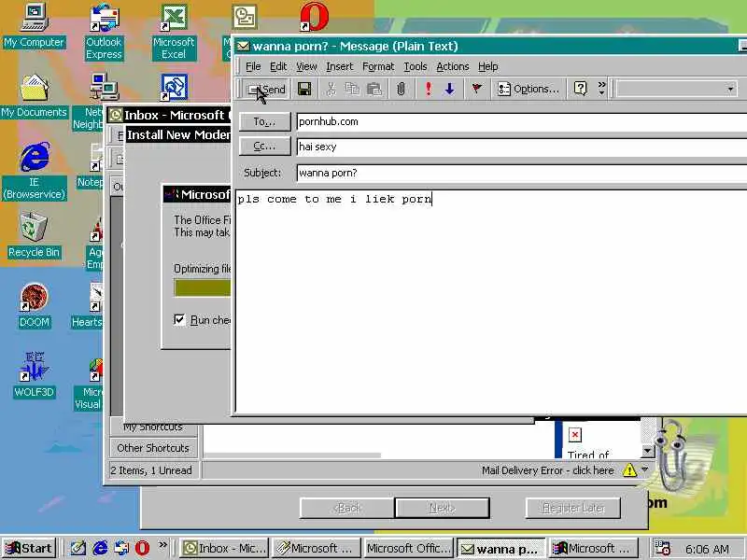
Task: Open IE (Browservice) desktop icon
Action: pos(34,172)
